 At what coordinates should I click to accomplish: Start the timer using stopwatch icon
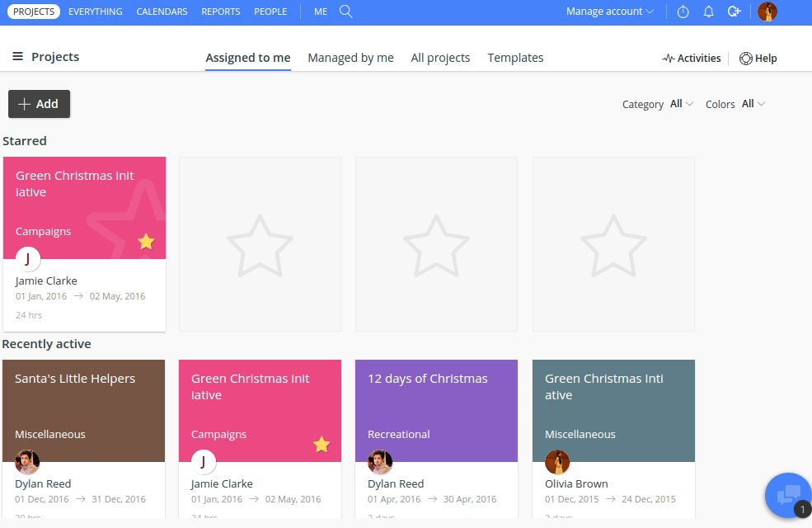(683, 12)
